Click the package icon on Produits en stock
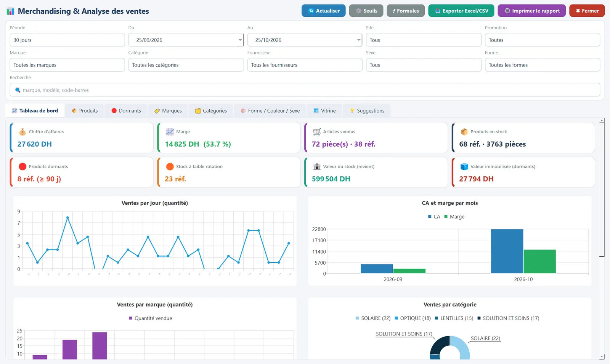The image size is (610, 364). pyautogui.click(x=464, y=132)
